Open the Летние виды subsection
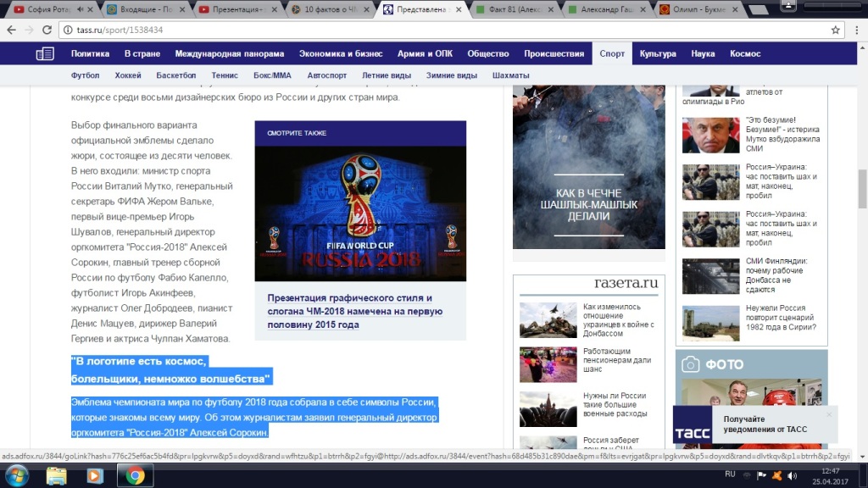 point(387,75)
